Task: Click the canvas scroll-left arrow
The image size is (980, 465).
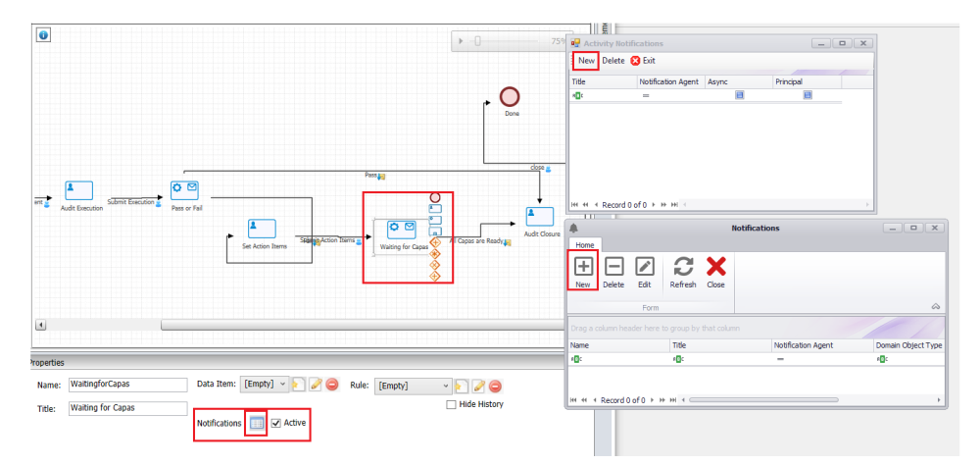Action: point(40,326)
